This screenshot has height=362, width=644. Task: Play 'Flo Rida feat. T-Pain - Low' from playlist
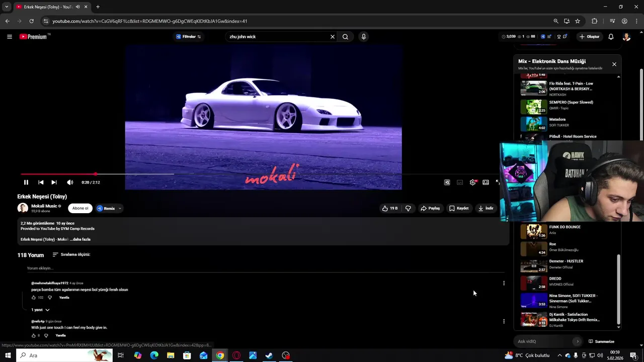click(569, 88)
